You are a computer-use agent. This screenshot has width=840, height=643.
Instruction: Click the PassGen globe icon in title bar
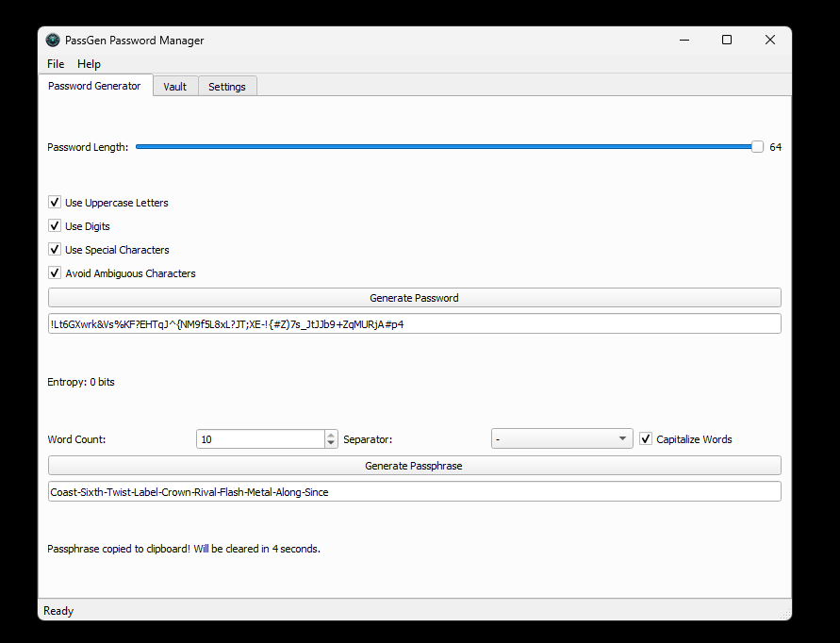(54, 40)
